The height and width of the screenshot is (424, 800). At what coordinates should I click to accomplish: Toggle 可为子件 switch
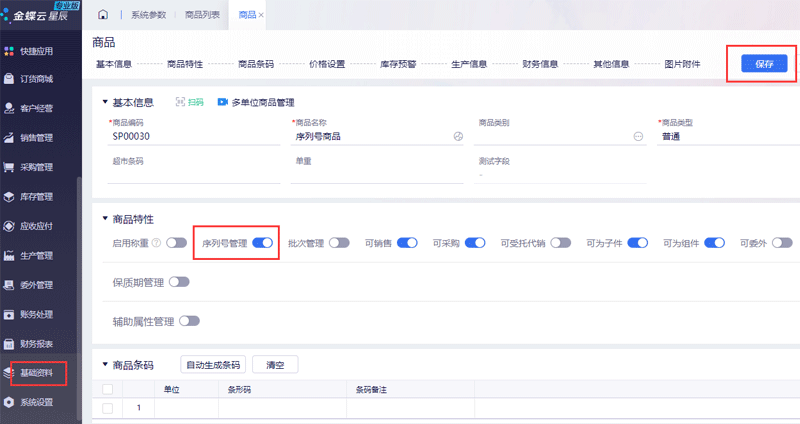click(638, 243)
